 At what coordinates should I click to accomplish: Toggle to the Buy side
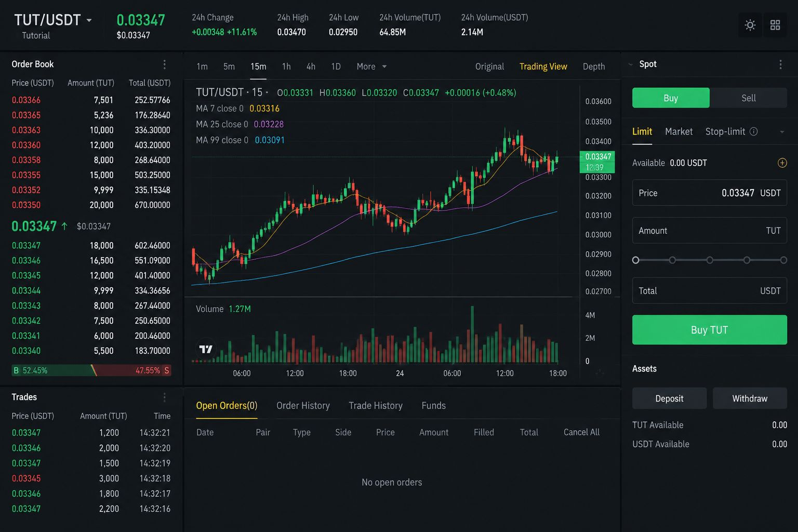point(671,98)
